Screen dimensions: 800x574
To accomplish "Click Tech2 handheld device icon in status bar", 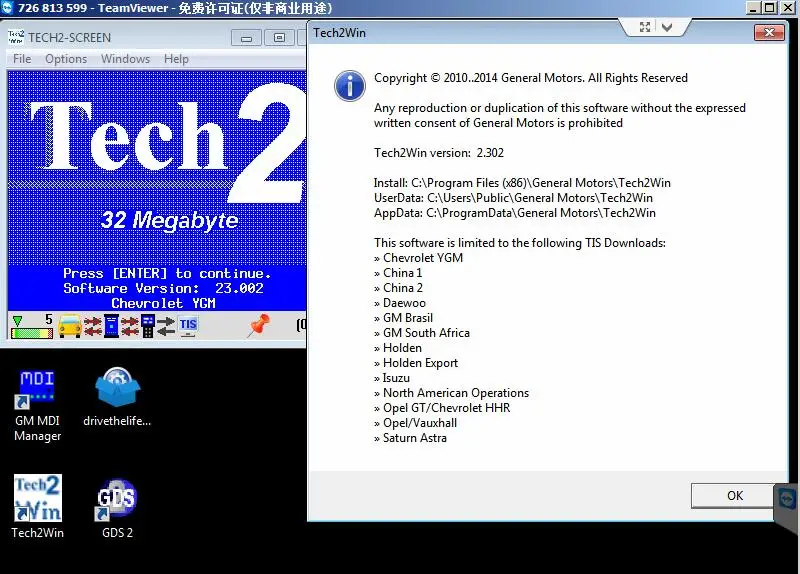I will pyautogui.click(x=148, y=326).
